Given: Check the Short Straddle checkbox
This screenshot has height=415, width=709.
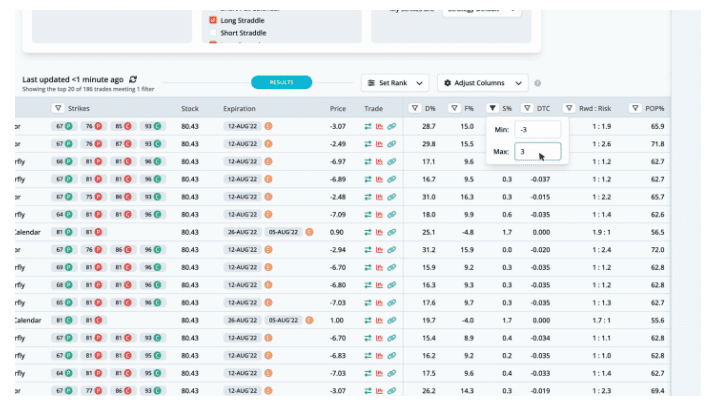Looking at the screenshot, I should [212, 32].
